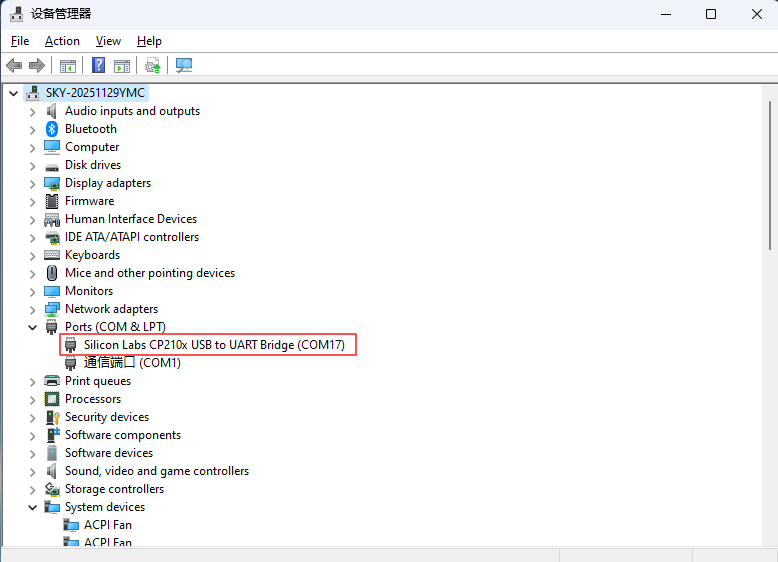Viewport: 778px width, 562px height.
Task: Open the Action menu
Action: (62, 41)
